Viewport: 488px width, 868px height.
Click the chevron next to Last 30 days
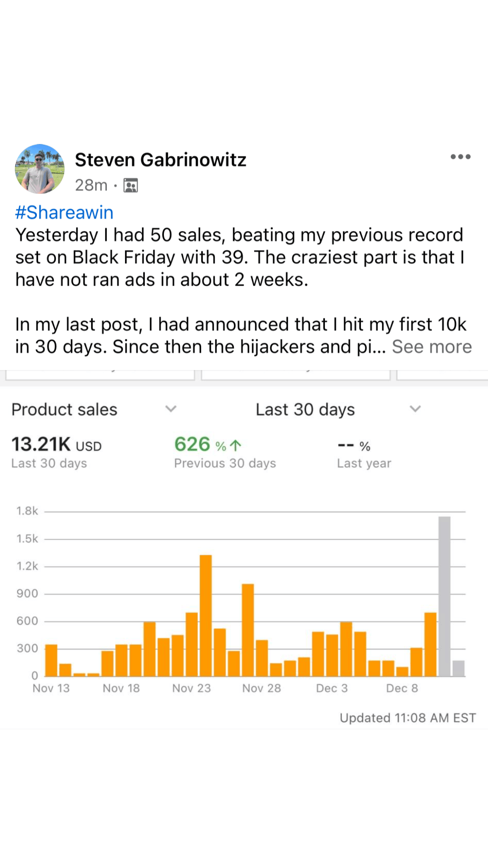(415, 409)
